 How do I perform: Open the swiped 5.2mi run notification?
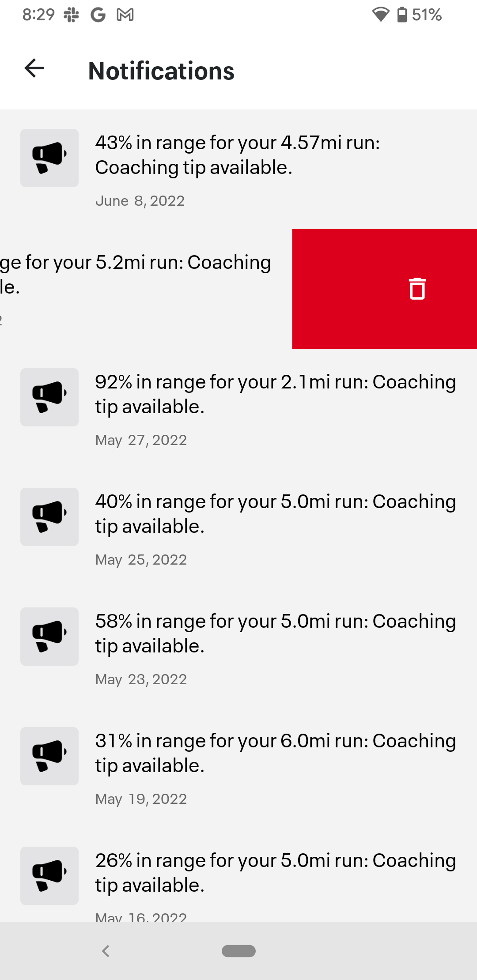135,275
